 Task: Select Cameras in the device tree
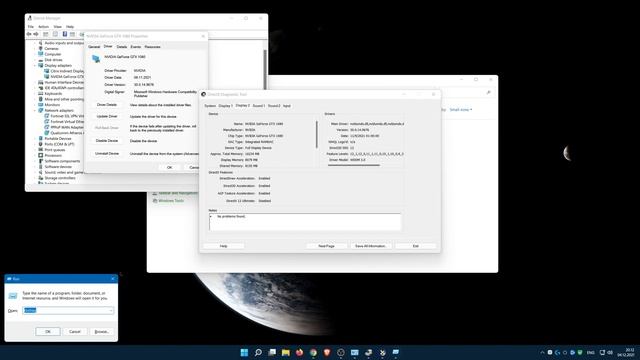pos(51,49)
